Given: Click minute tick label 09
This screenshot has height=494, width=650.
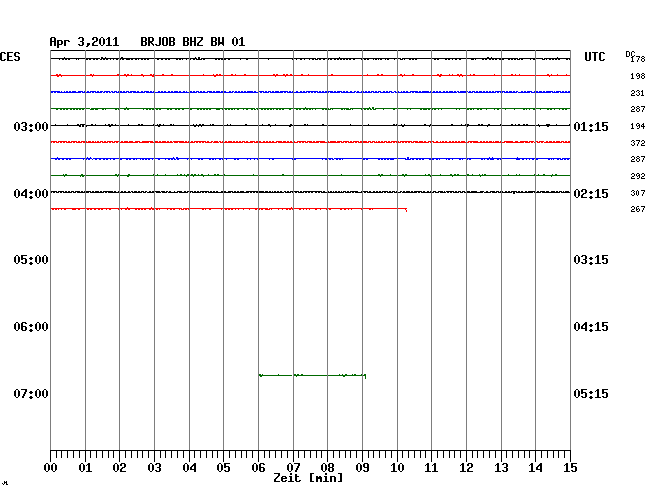Looking at the screenshot, I should [x=362, y=468].
